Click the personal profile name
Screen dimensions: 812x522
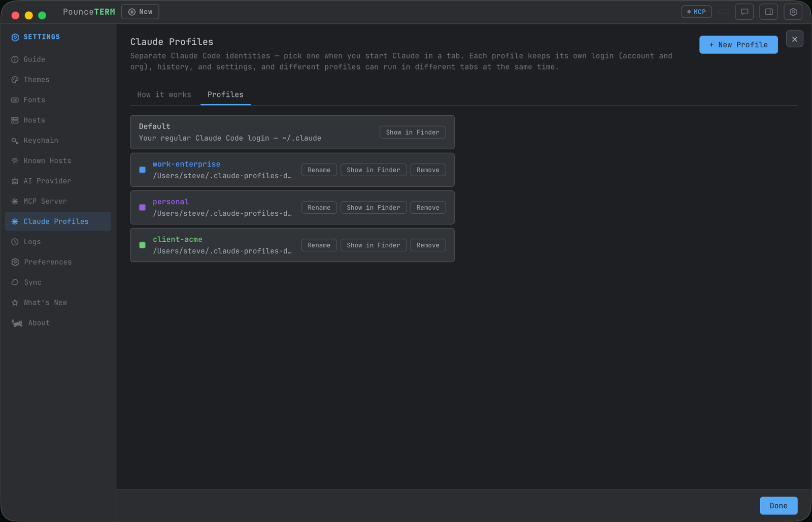(x=171, y=202)
